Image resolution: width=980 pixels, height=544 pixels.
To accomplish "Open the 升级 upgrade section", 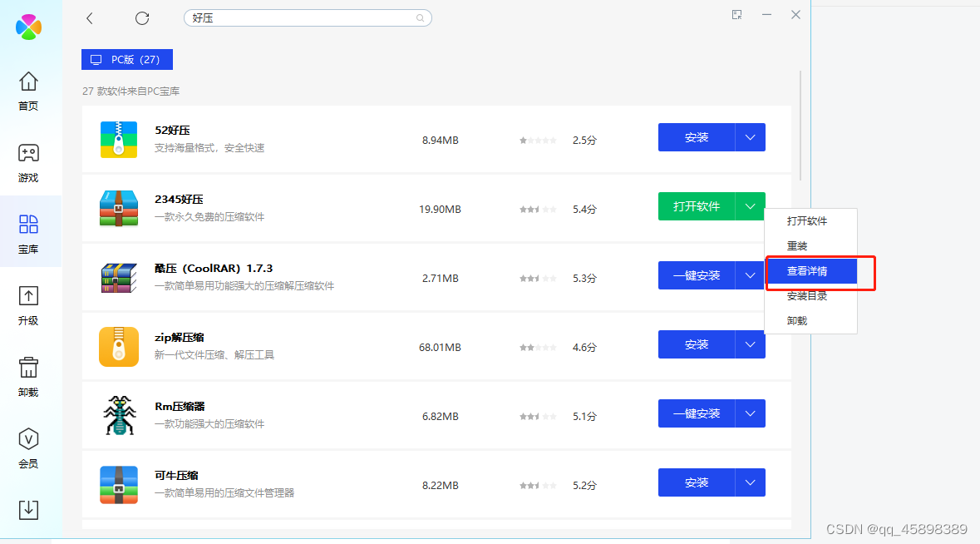I will coord(28,306).
